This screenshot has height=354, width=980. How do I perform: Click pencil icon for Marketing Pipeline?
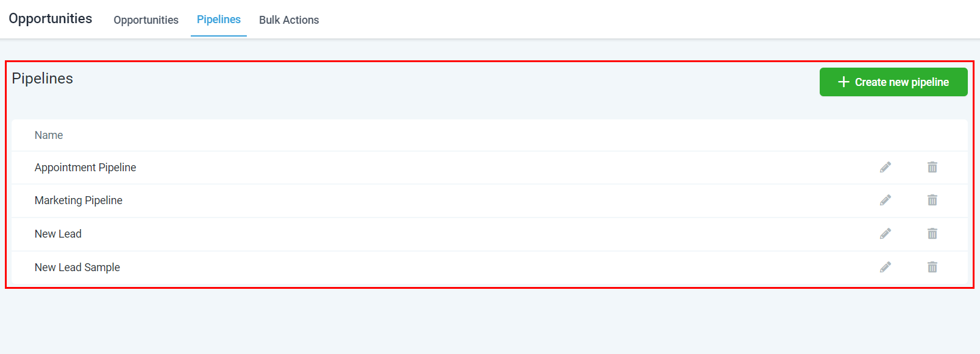coord(886,200)
